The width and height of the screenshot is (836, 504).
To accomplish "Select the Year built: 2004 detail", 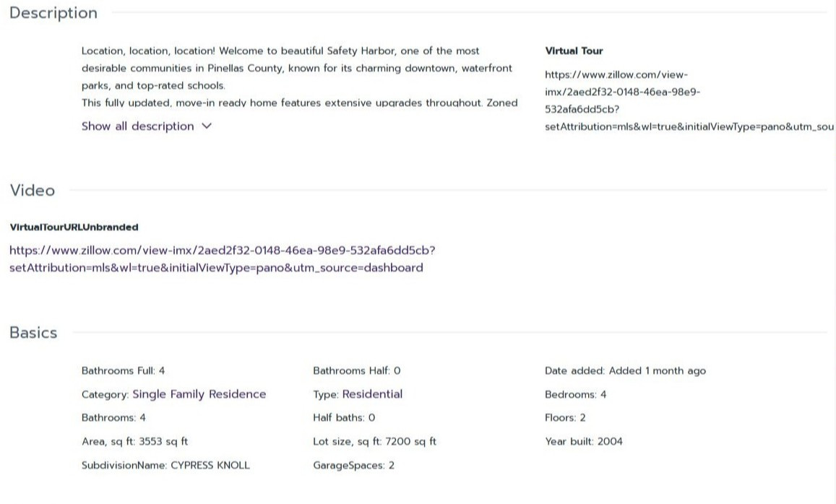I will 583,442.
